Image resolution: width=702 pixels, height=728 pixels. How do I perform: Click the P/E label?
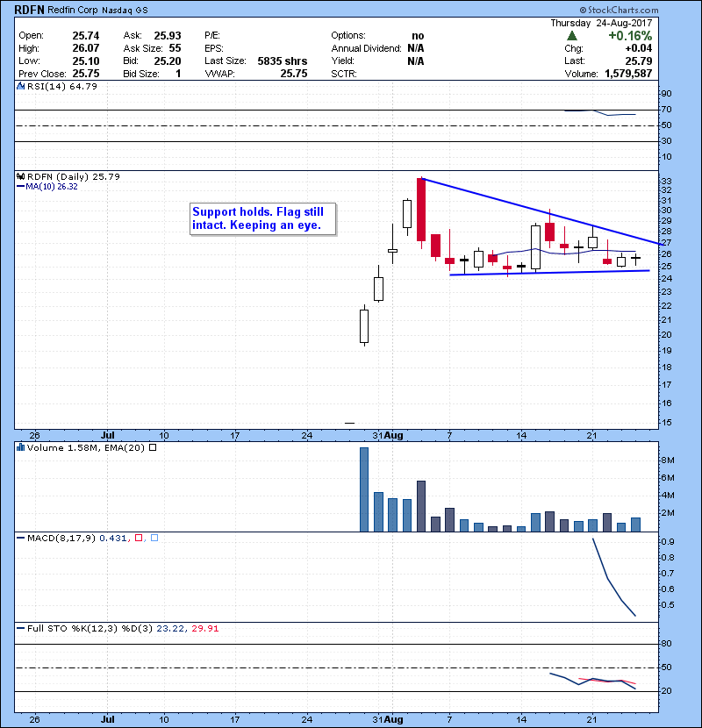pos(212,36)
